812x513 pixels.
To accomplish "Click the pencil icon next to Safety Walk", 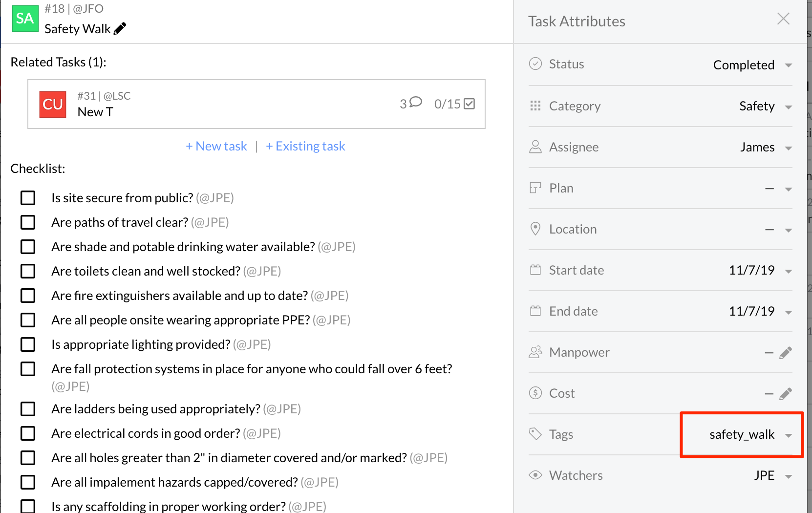I will tap(120, 29).
